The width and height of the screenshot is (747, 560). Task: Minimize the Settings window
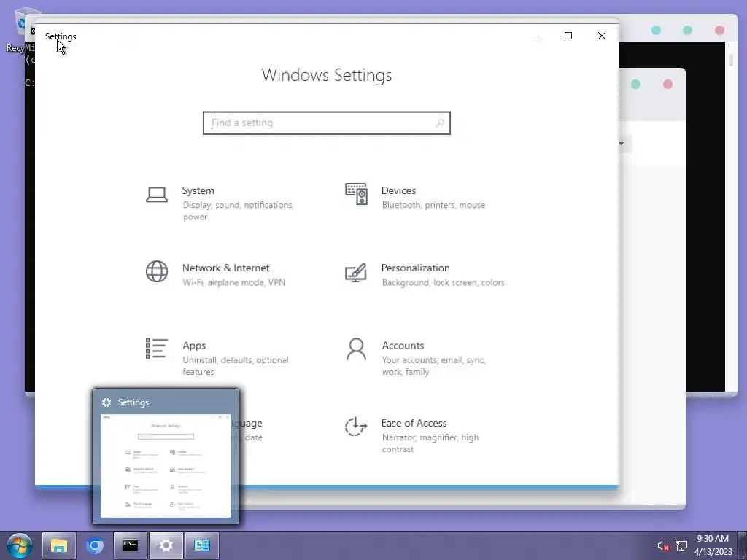click(535, 36)
